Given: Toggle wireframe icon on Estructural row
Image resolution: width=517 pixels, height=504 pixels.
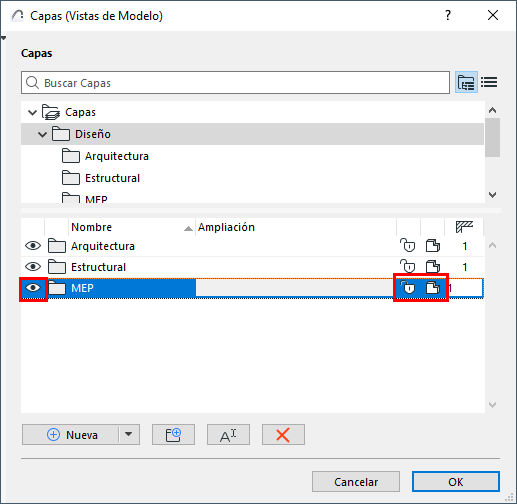Looking at the screenshot, I should click(x=433, y=267).
